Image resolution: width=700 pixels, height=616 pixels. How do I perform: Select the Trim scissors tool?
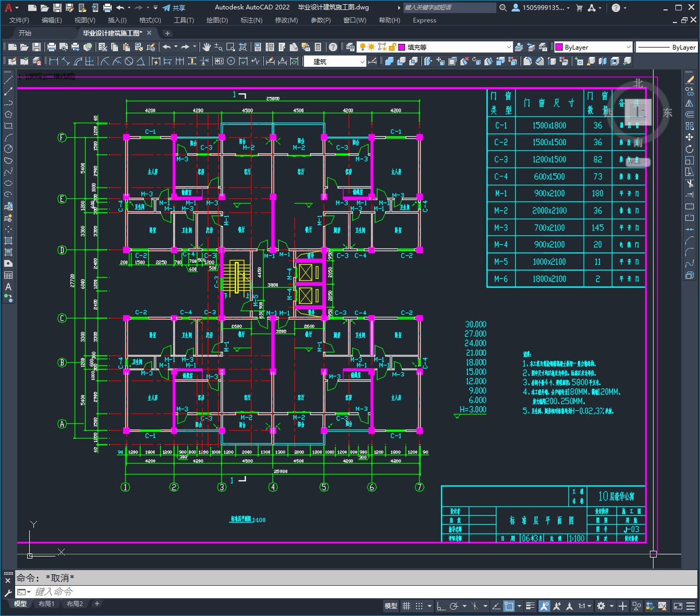point(690,183)
